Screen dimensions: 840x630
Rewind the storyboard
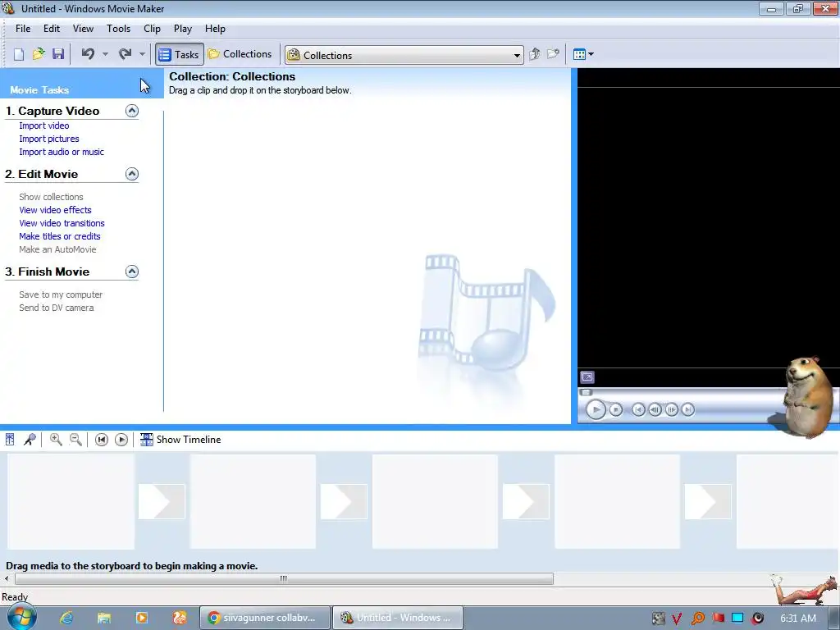point(101,440)
